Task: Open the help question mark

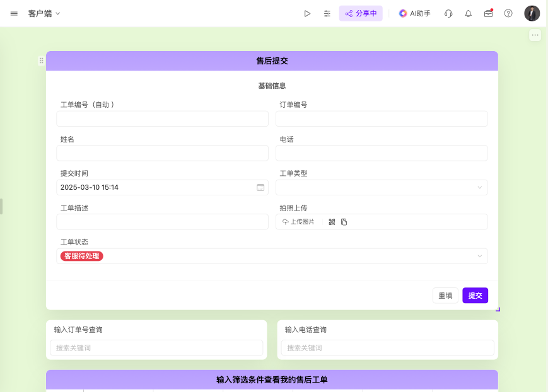Action: coord(507,13)
